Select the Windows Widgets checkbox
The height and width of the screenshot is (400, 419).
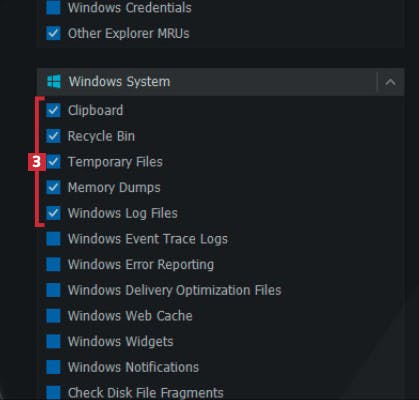coord(53,341)
